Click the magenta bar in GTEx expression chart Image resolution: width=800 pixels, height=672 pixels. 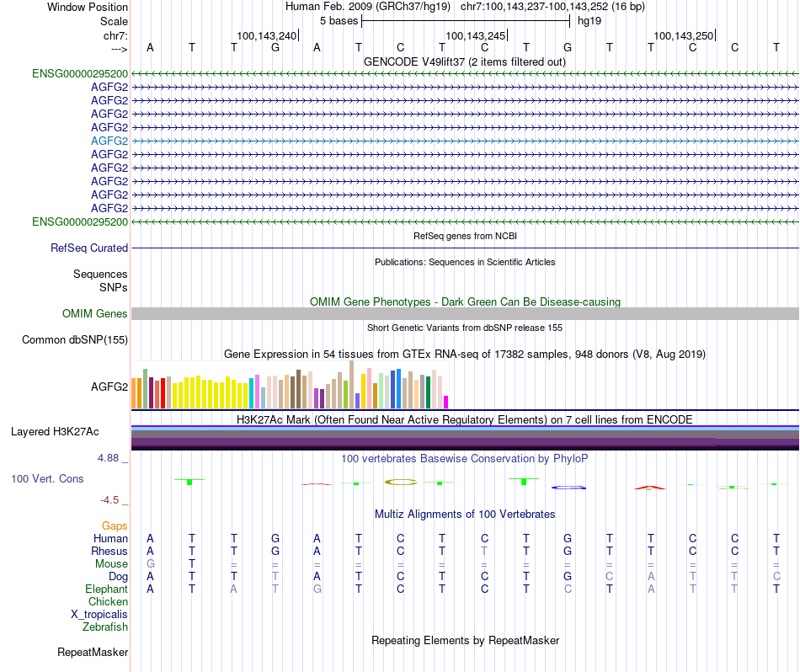click(446, 402)
